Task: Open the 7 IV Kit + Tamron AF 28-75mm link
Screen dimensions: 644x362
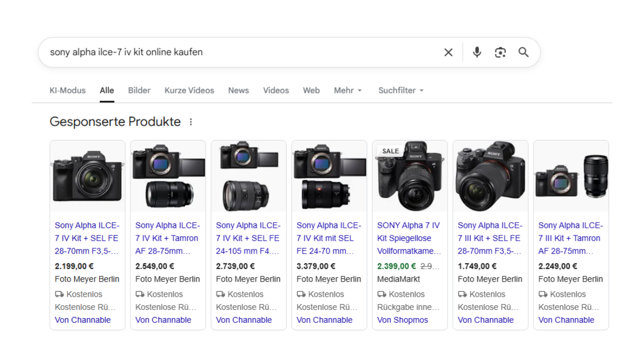Action: [167, 238]
